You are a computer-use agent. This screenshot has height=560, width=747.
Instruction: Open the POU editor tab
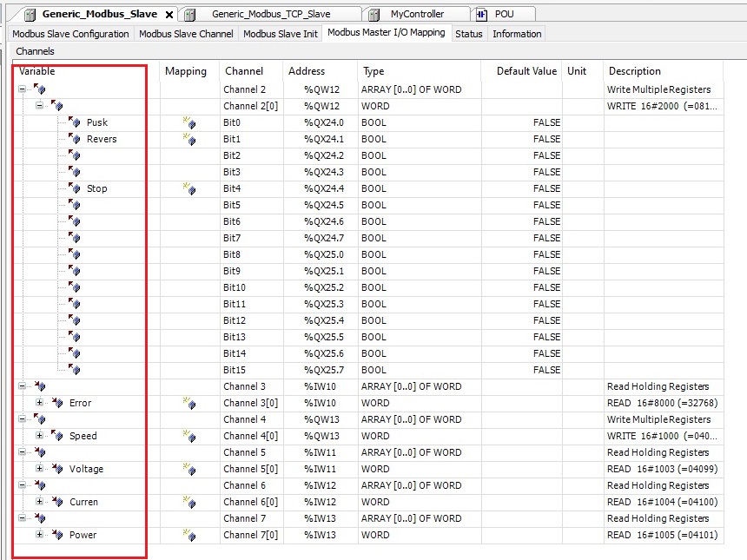tap(503, 14)
